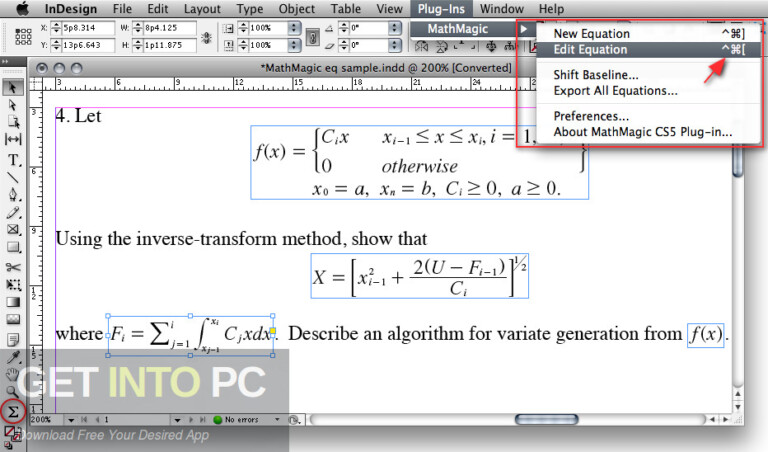Select the Free Transform tool

coord(13,285)
